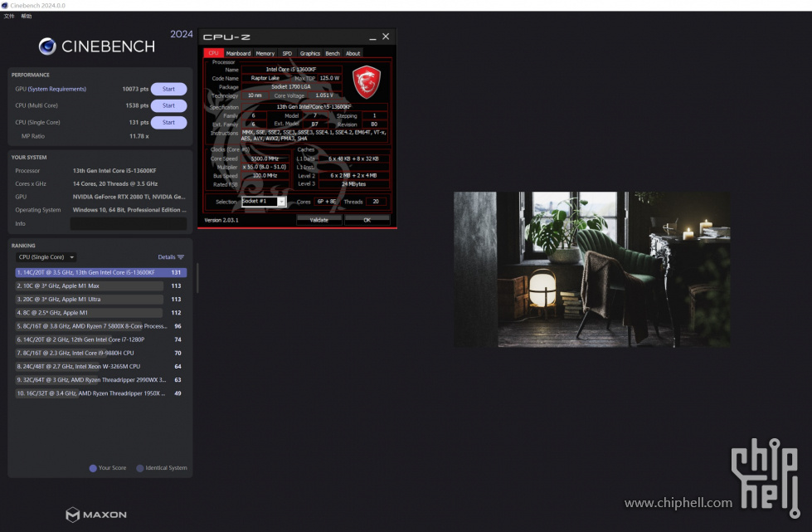The height and width of the screenshot is (532, 812).
Task: Click the NVIDIA GeForce RTX 2080 Ti GPU text
Action: (x=129, y=197)
